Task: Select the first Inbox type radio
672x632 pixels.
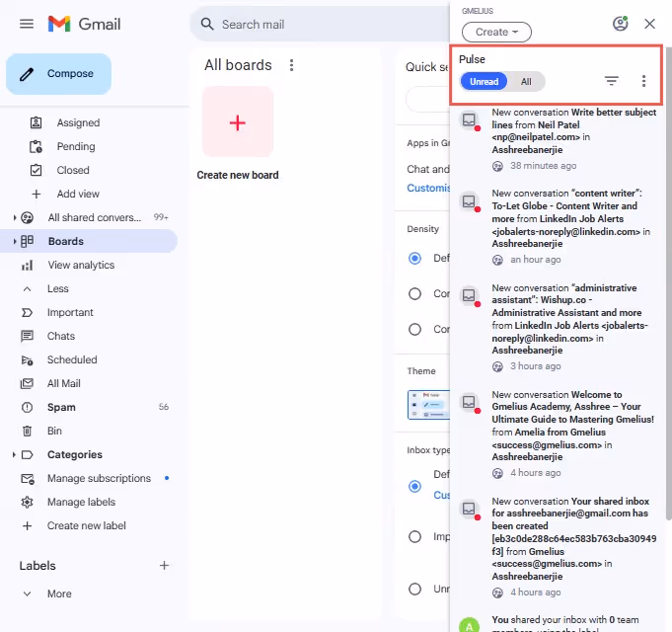Action: [414, 486]
